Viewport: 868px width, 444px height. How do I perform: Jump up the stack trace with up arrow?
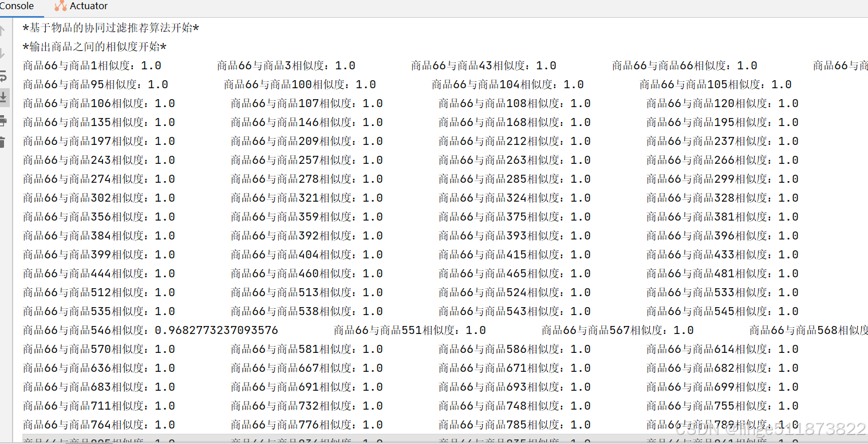(3, 31)
